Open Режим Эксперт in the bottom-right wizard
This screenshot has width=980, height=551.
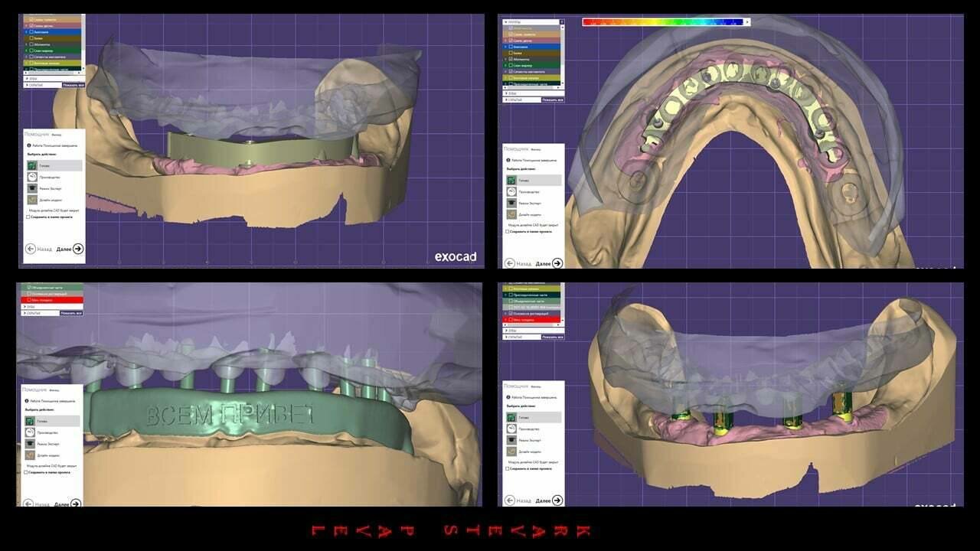(511, 441)
